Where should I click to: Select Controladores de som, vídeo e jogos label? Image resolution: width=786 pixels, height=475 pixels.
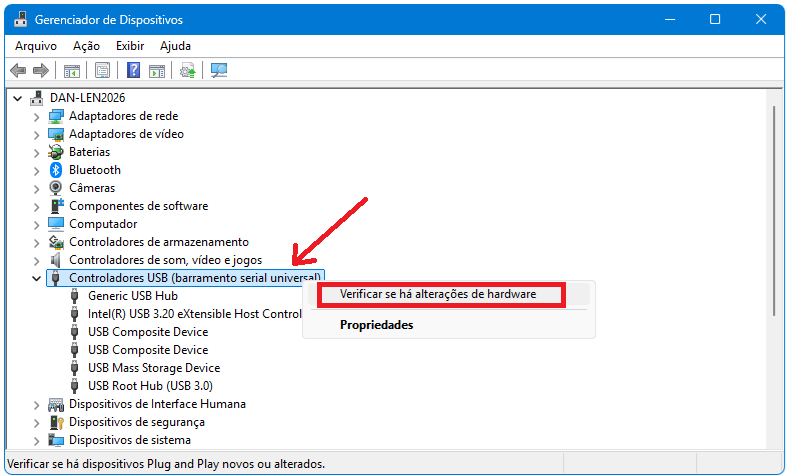coord(165,260)
